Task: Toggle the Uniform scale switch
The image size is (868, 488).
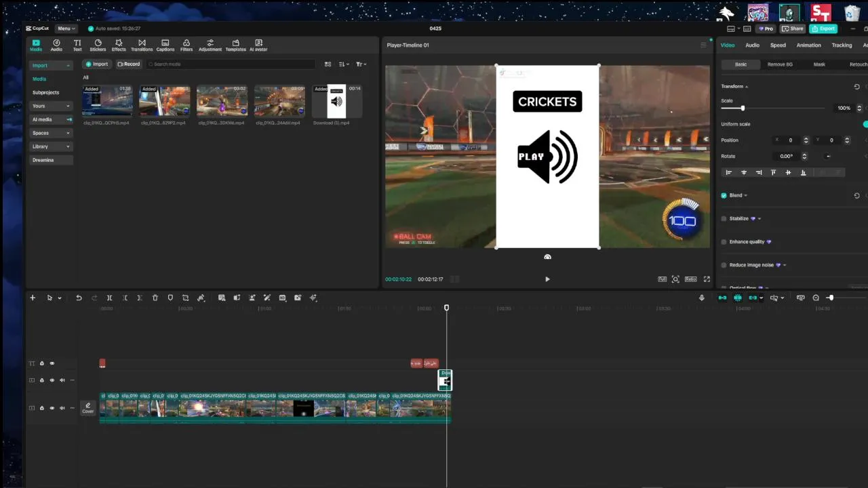Action: 865,124
